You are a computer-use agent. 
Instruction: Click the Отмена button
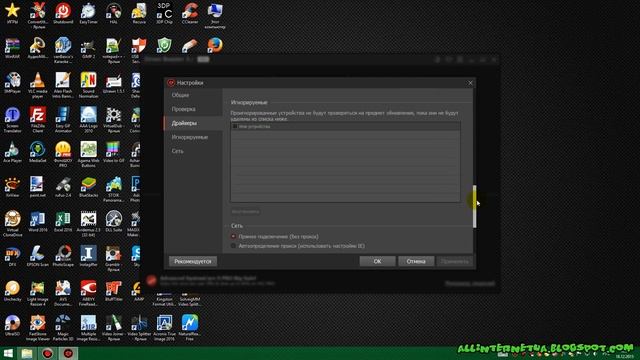(416, 261)
